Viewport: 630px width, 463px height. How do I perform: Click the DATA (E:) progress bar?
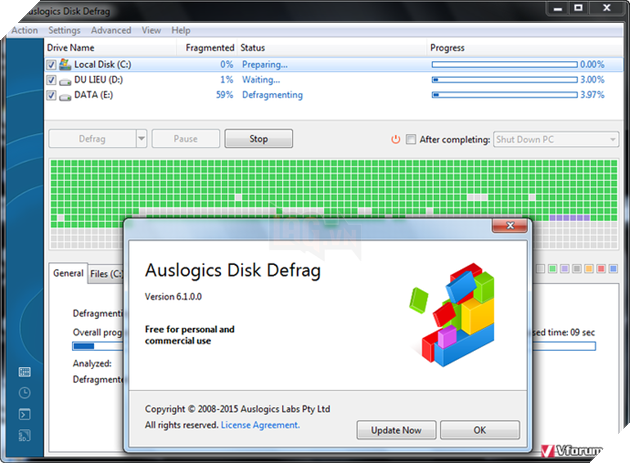tap(505, 95)
